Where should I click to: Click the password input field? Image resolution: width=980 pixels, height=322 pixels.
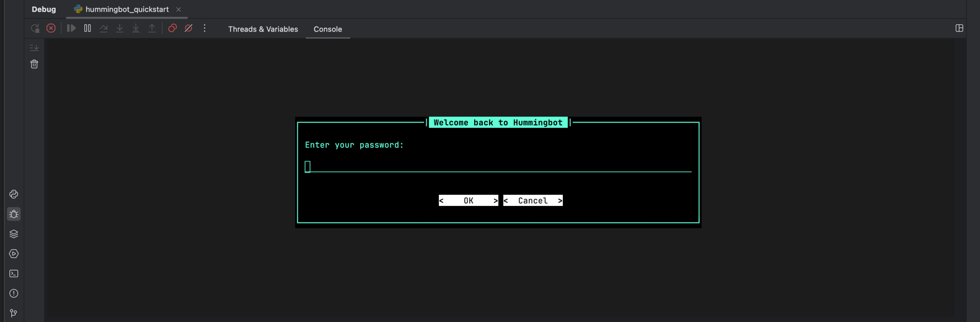point(498,166)
